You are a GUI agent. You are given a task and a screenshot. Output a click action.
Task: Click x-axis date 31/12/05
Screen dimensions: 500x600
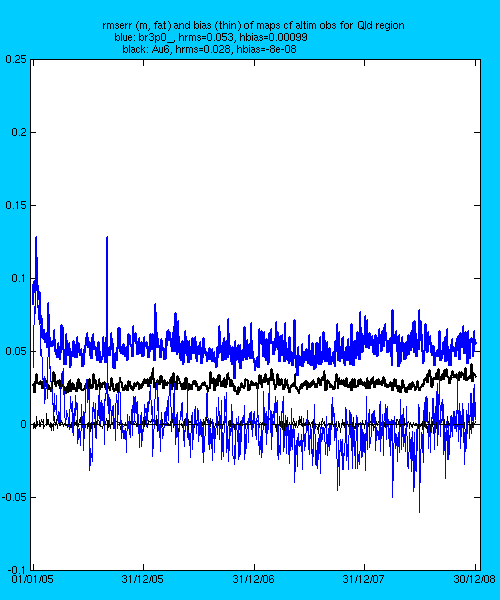click(143, 579)
